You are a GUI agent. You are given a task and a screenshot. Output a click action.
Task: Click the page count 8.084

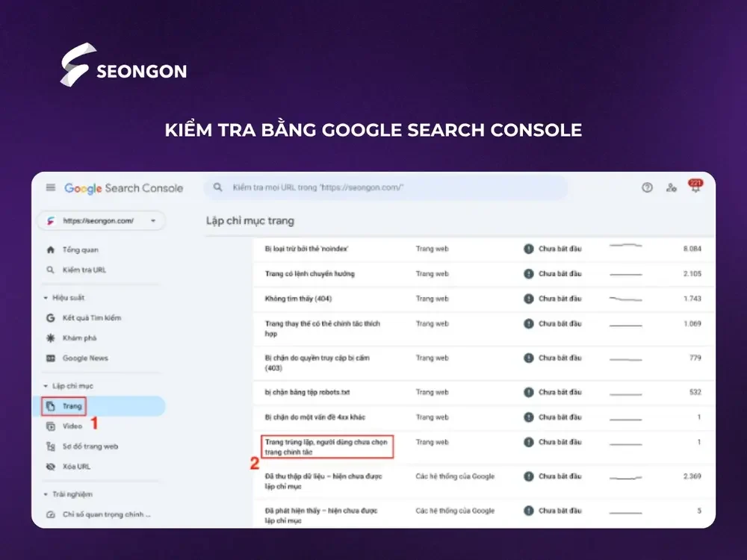coord(692,249)
